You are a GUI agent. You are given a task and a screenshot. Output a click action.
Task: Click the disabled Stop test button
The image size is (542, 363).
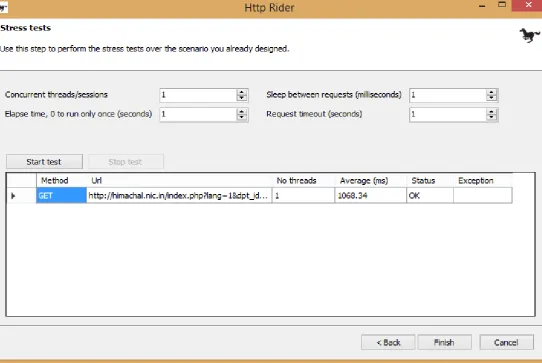tap(125, 162)
